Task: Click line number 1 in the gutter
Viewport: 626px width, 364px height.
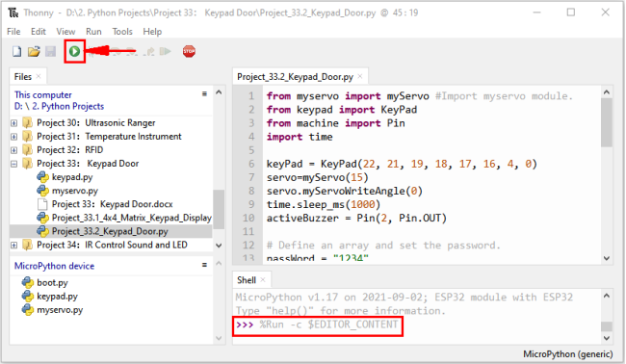Action: click(251, 96)
